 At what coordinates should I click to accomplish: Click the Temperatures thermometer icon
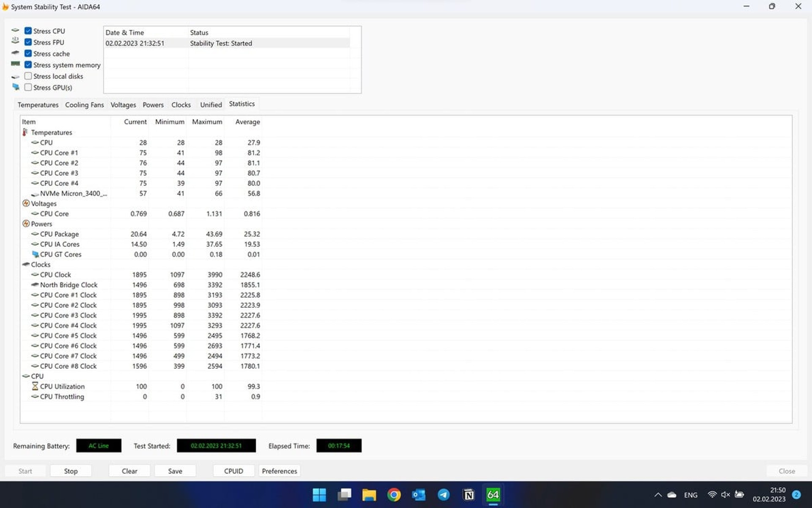pyautogui.click(x=25, y=132)
